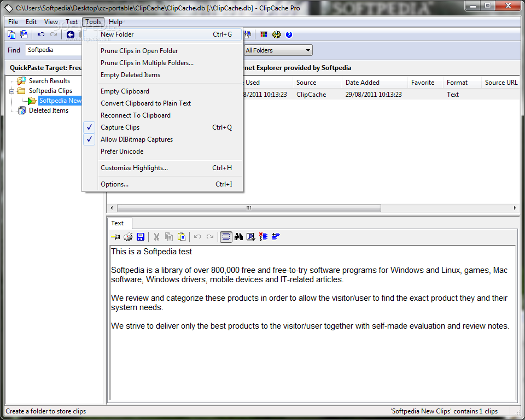The height and width of the screenshot is (420, 525).
Task: Click the undo arrow in the main toolbar
Action: 41,34
